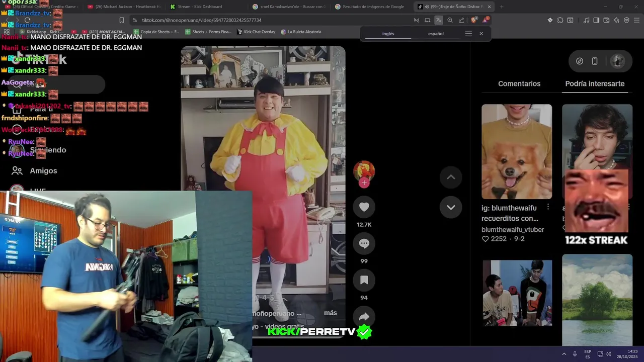Click the phone app icon top right

595,61
